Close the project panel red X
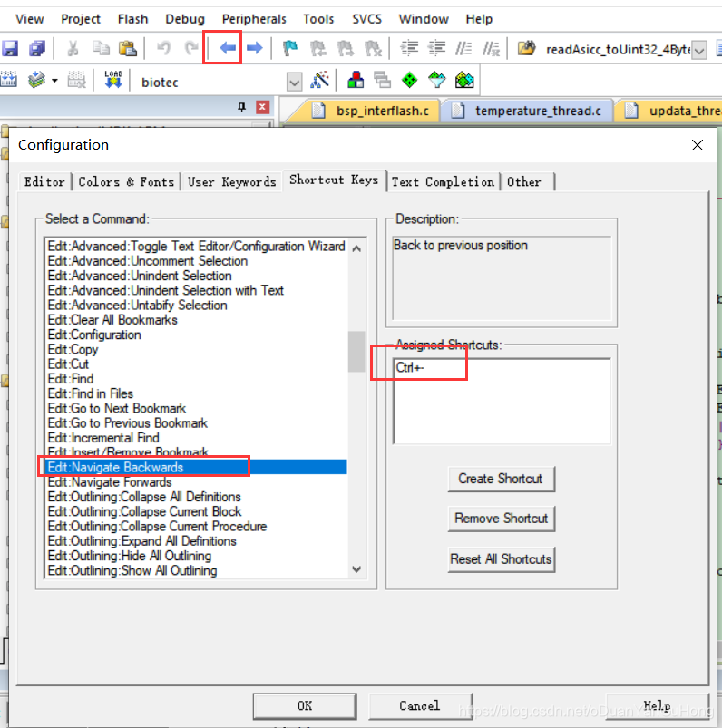Image resolution: width=722 pixels, height=728 pixels. click(262, 107)
